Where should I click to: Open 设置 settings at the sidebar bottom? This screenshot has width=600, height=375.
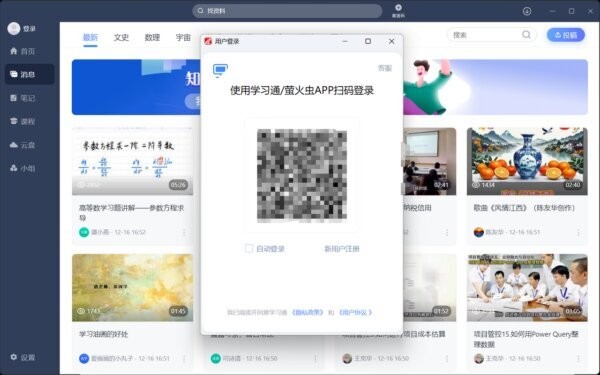tap(23, 357)
